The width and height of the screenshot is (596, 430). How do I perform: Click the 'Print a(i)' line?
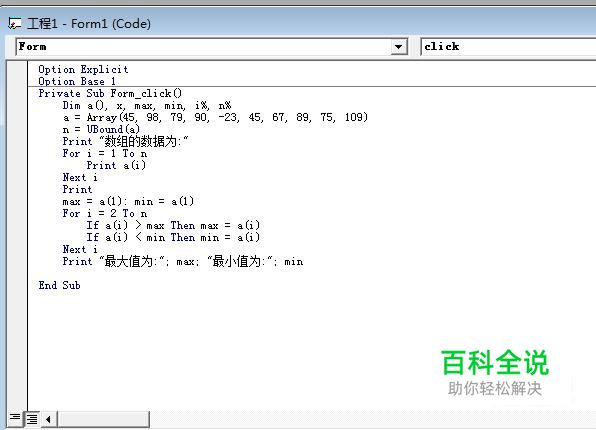tap(116, 165)
